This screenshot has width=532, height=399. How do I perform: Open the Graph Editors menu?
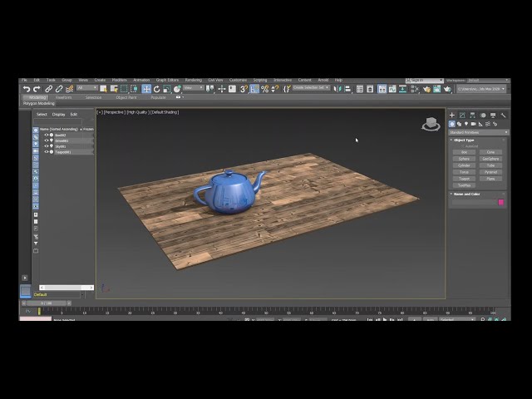point(167,80)
